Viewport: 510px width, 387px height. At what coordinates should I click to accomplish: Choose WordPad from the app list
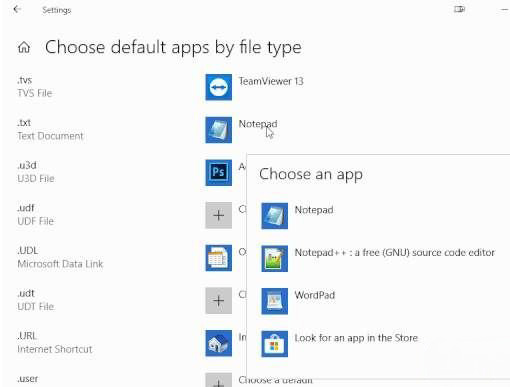tap(315, 295)
